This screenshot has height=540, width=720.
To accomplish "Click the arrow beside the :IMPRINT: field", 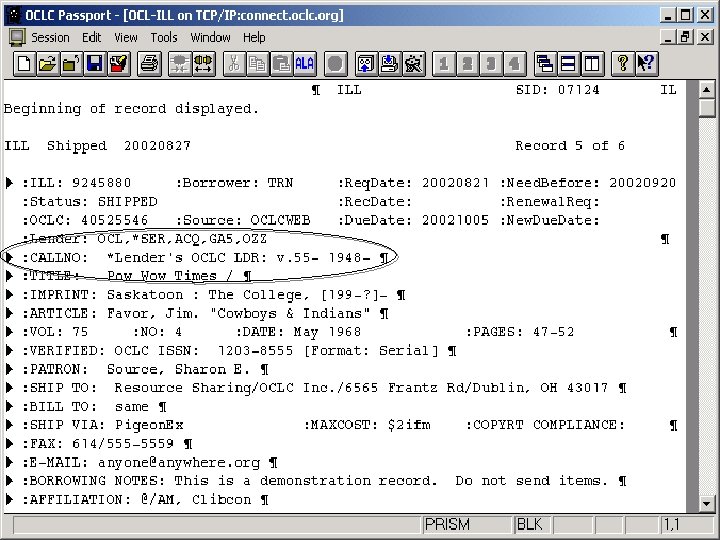I will click(9, 295).
